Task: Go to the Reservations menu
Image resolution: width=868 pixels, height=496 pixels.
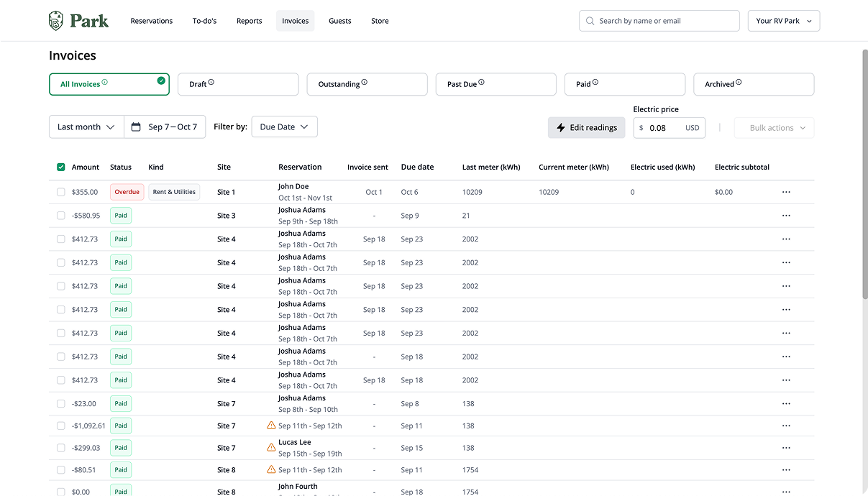Action: click(152, 22)
